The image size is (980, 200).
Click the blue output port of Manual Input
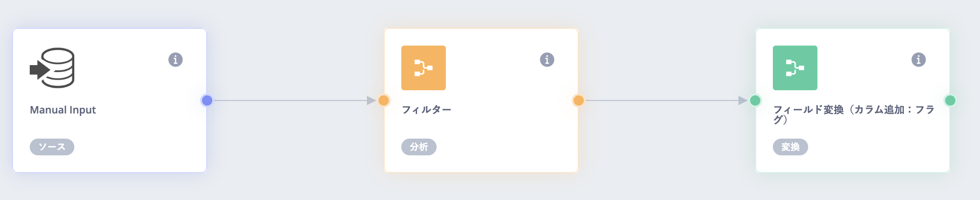pos(207,100)
